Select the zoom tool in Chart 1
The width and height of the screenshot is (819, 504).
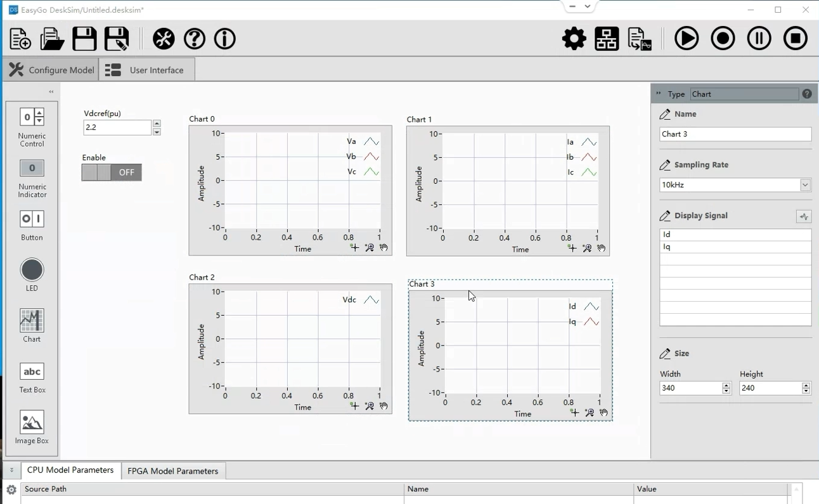click(587, 249)
